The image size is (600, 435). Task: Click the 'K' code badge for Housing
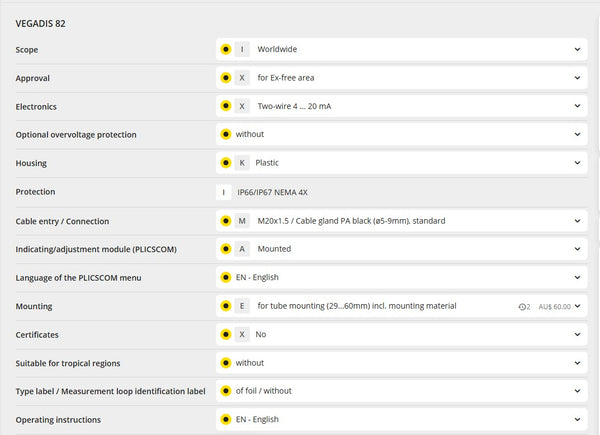(241, 163)
